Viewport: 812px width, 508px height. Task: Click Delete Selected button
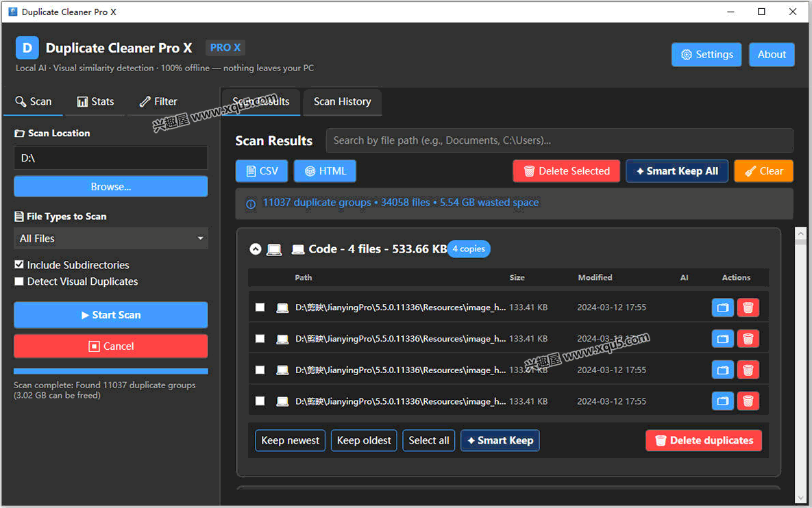click(x=566, y=170)
